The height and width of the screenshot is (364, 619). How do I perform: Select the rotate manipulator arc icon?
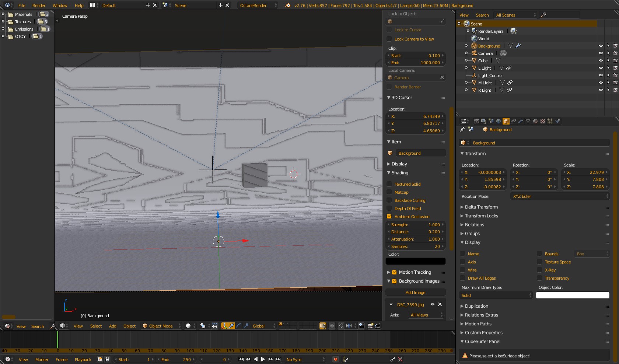tap(239, 326)
